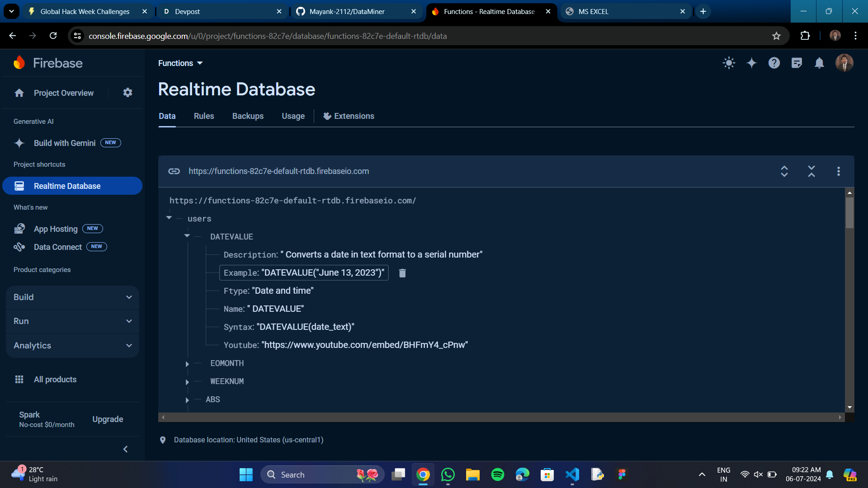Collapse the sidebar navigation panel
This screenshot has height=488, width=868.
[x=126, y=449]
